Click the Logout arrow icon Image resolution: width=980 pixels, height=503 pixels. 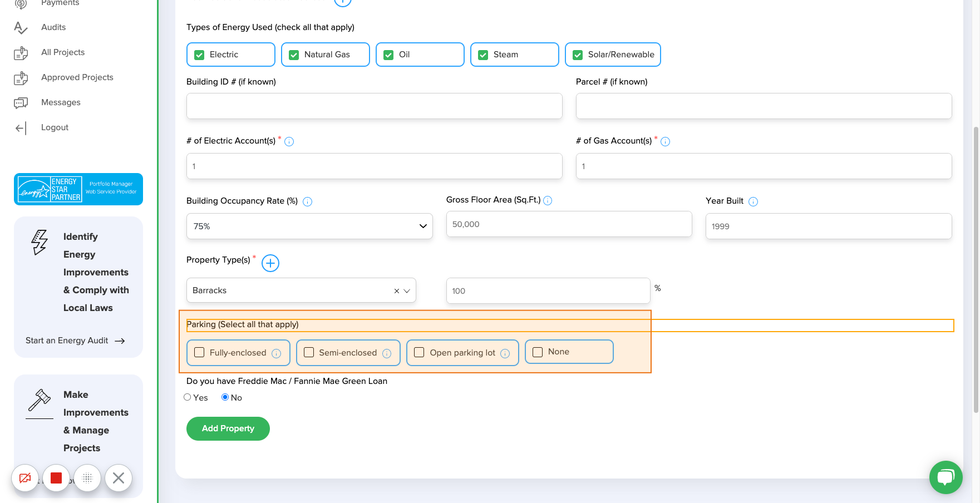[x=21, y=128]
